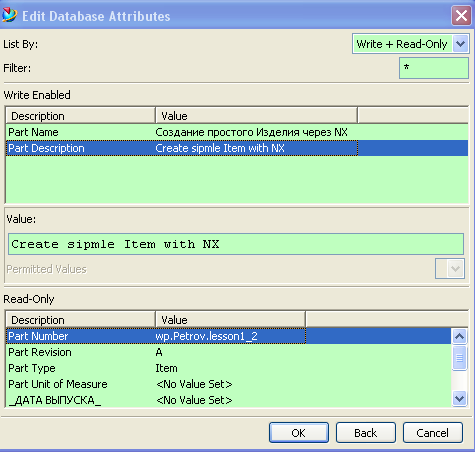Click Write Enabled Value column header

tap(256, 116)
